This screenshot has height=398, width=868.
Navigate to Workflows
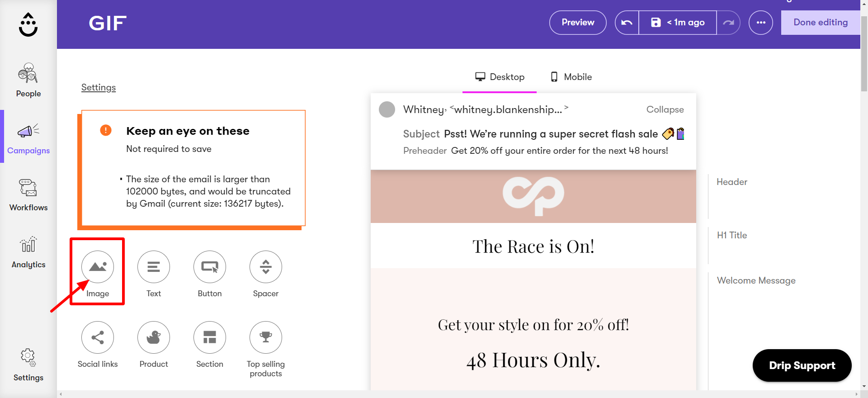point(28,194)
